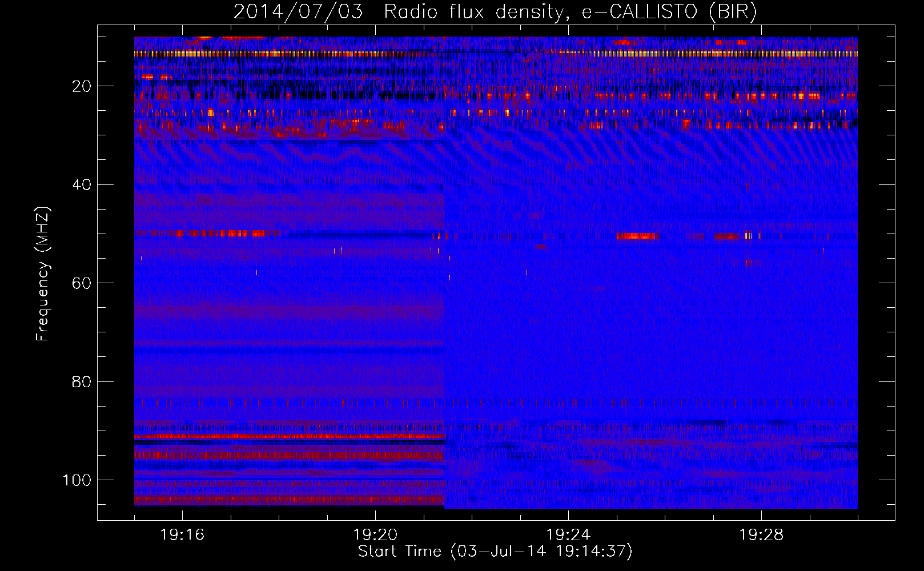Screen dimensions: 924x571
Task: Click the spectrogram plot area
Action: coord(496,272)
